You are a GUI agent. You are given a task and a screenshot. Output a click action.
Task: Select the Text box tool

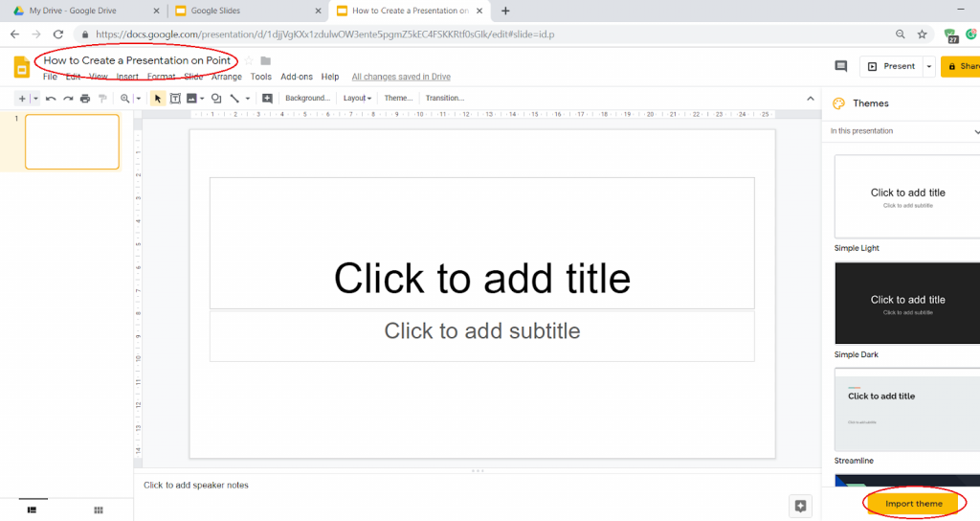point(175,98)
